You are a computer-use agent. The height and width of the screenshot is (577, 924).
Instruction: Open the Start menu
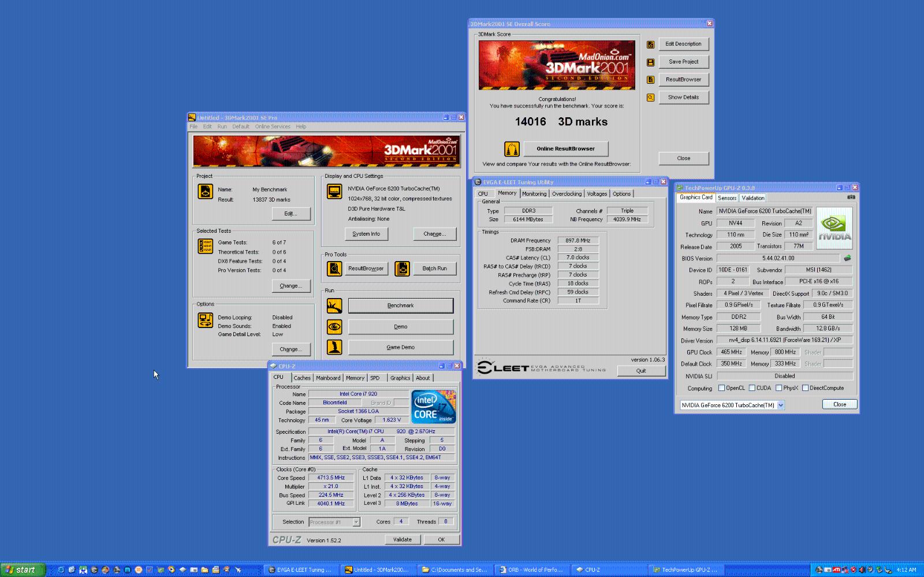(22, 569)
